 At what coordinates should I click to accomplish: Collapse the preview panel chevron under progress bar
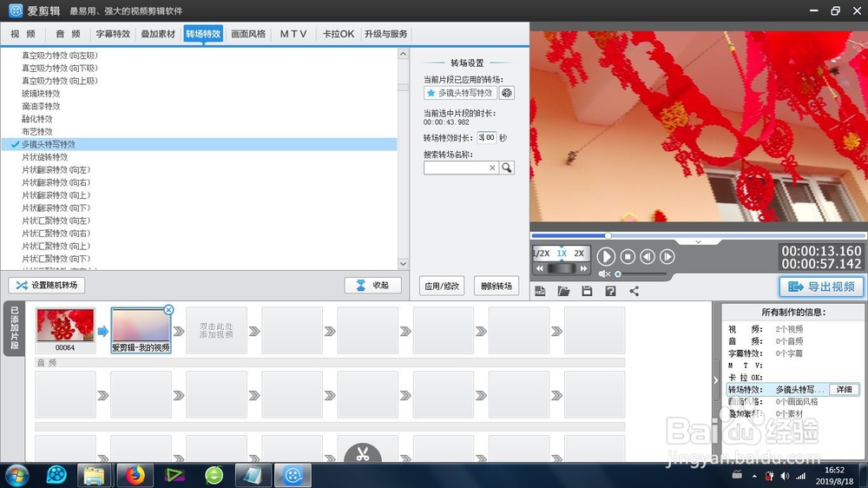pyautogui.click(x=698, y=242)
